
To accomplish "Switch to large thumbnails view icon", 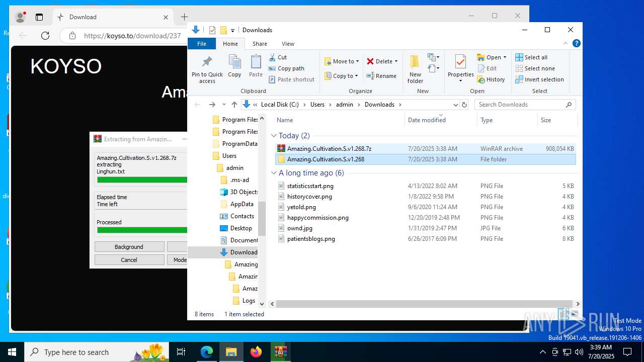I will pyautogui.click(x=574, y=314).
